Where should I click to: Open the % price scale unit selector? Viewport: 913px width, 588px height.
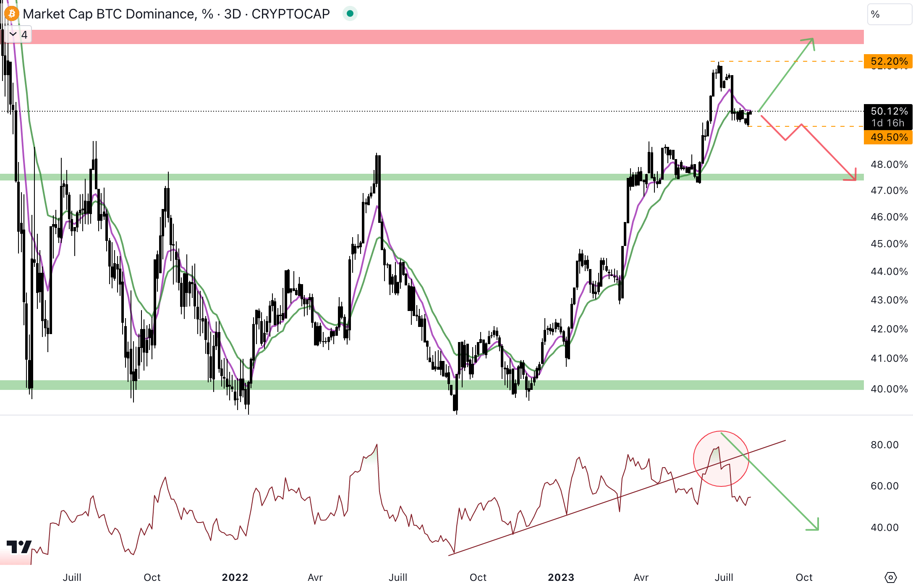coord(889,14)
